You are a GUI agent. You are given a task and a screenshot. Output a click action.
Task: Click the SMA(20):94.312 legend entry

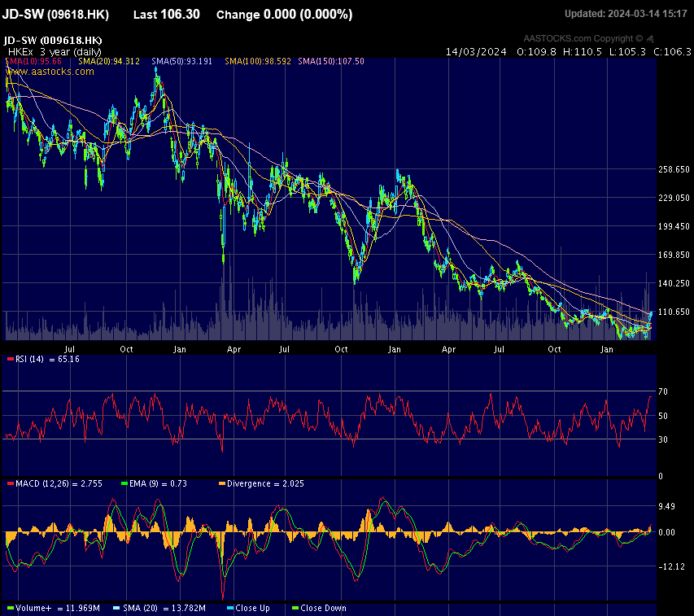tap(109, 61)
